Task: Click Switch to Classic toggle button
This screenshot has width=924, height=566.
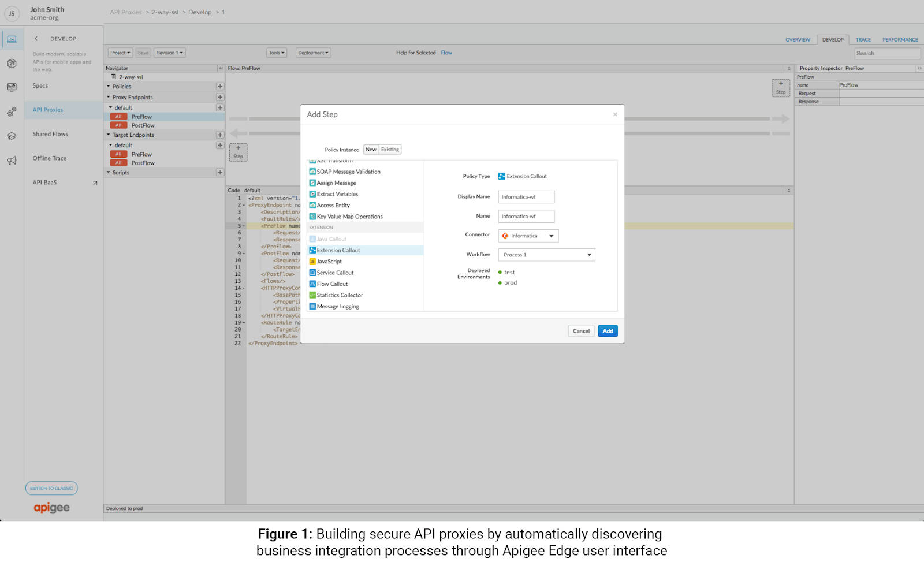Action: click(51, 488)
